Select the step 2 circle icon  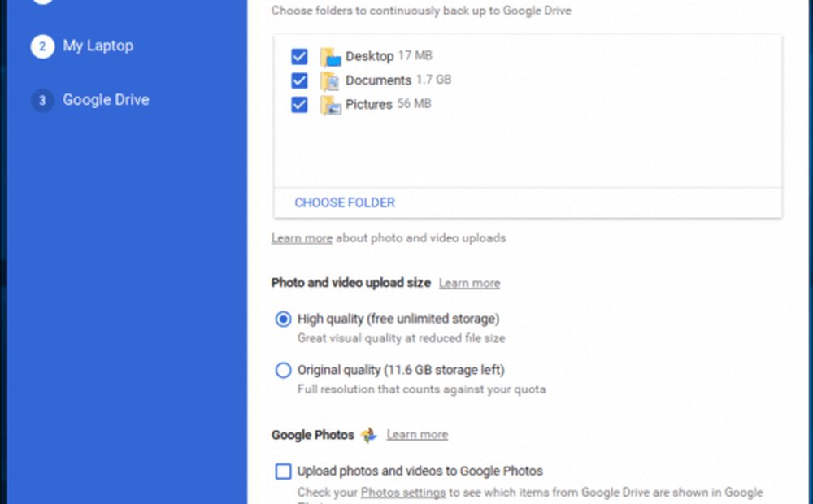[x=42, y=46]
